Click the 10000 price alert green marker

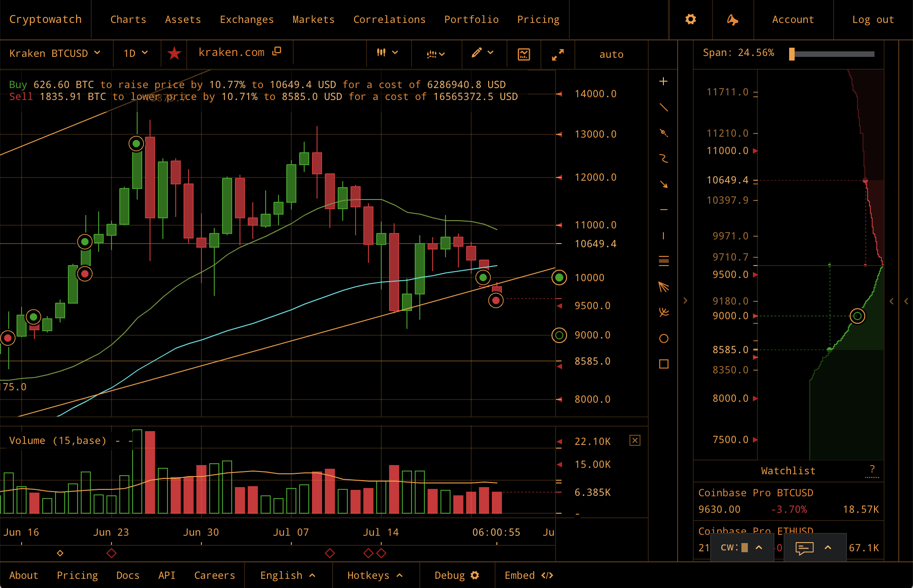559,277
